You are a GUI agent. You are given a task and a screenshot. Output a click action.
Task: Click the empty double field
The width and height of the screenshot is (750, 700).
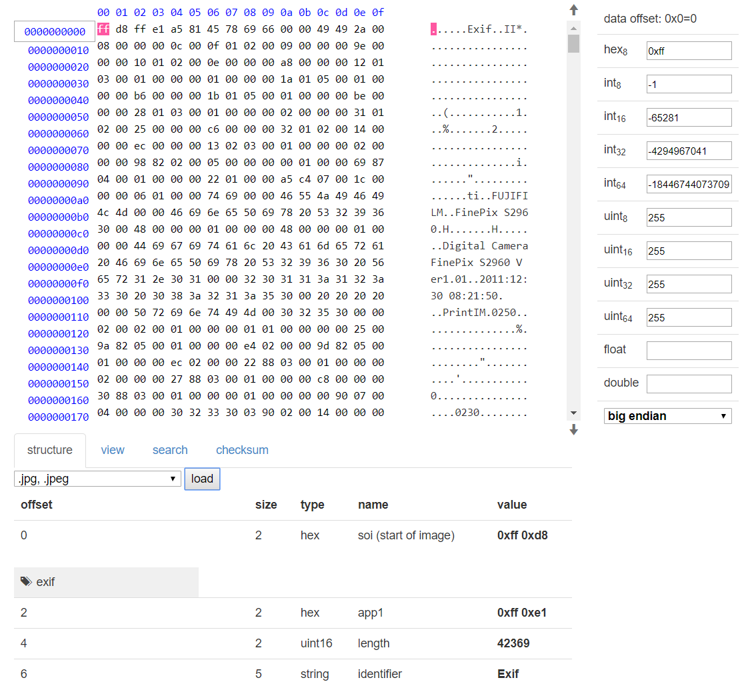click(x=689, y=384)
